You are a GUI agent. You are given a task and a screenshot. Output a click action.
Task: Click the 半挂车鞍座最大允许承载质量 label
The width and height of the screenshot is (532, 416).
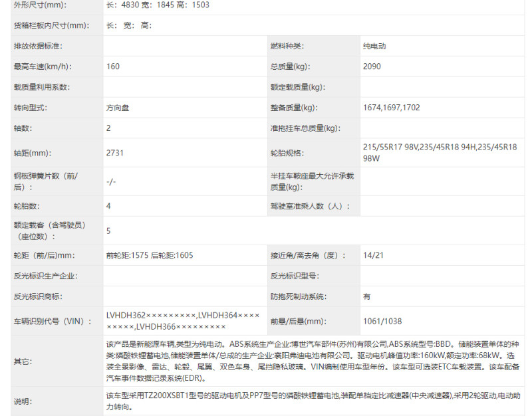pos(312,181)
